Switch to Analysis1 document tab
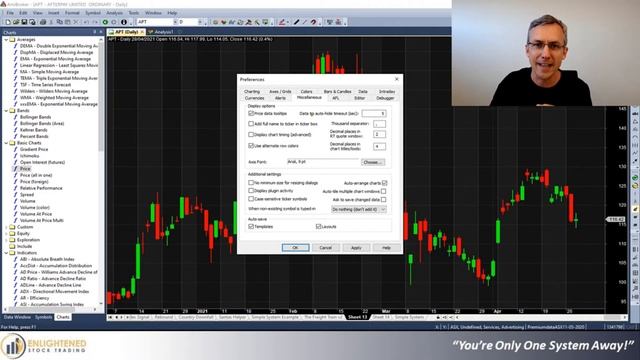Viewport: 640px width, 360px height. coord(163,32)
